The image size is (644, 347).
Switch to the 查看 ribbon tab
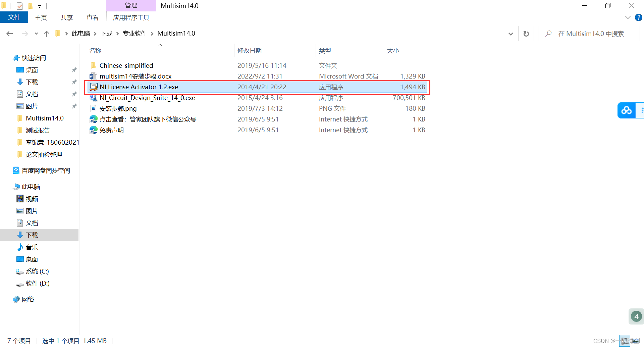pyautogui.click(x=93, y=17)
